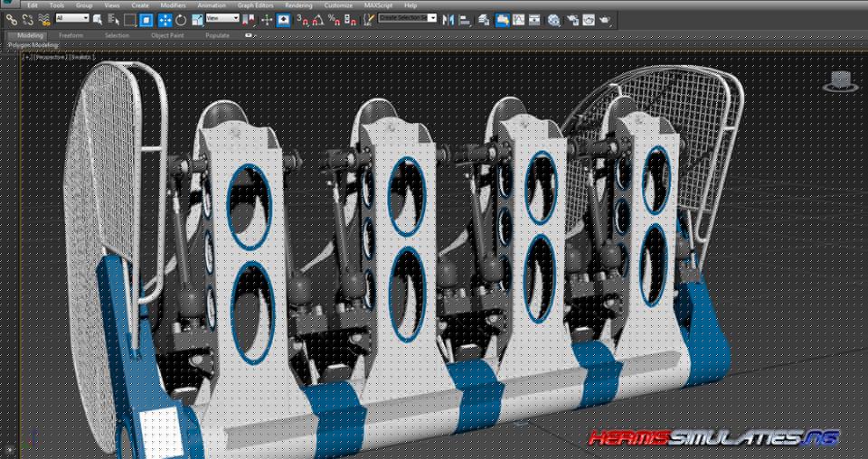
Task: Toggle the Window/Crossing selection button
Action: point(146,21)
